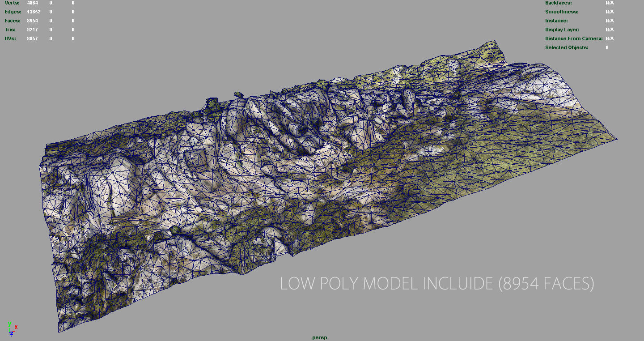Click the Distance From Camera: label
The image size is (644, 341).
pyautogui.click(x=574, y=38)
